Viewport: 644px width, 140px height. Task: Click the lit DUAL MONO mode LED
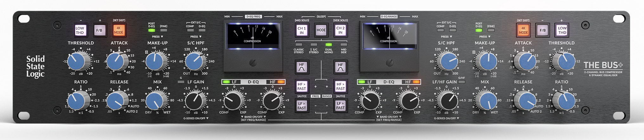click(x=328, y=45)
